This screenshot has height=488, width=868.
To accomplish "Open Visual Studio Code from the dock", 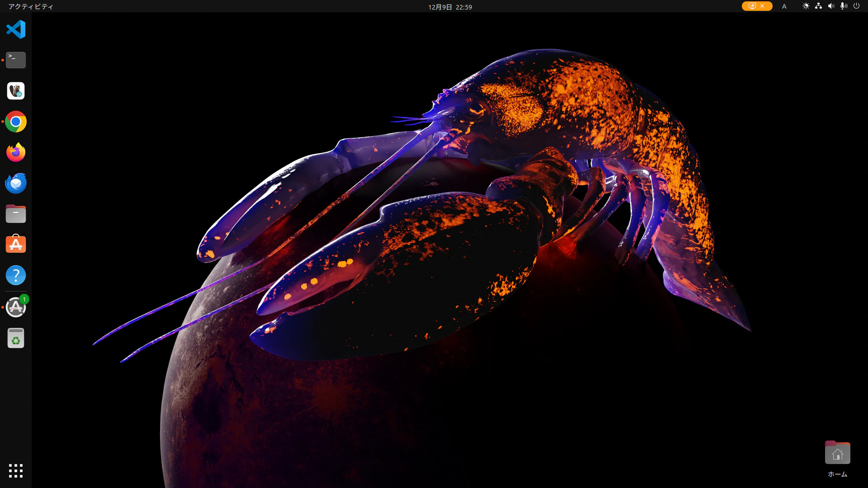I will [16, 30].
